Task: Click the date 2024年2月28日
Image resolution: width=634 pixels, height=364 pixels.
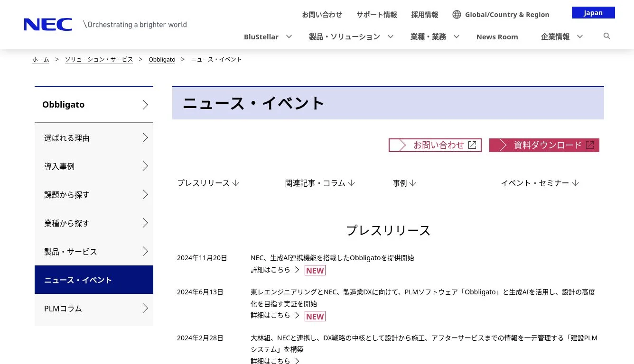Action: [200, 338]
